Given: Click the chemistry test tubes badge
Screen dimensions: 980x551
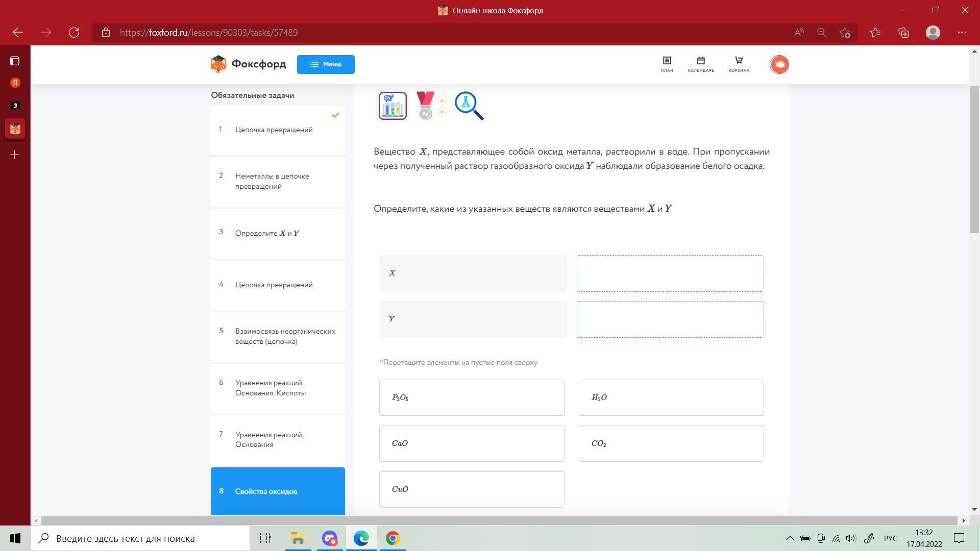Looking at the screenshot, I should point(393,106).
